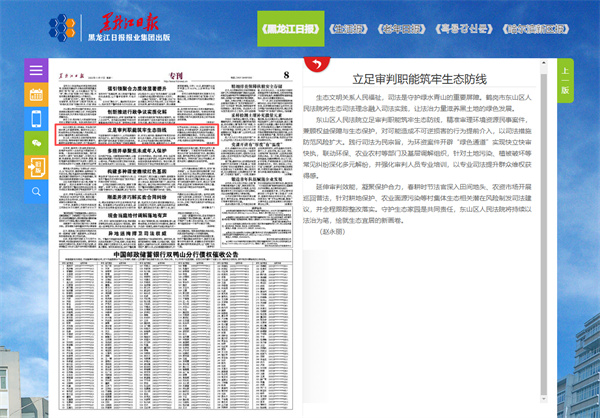This screenshot has height=418, width=600.
Task: Open the Korean-language newspaper tab
Action: click(x=464, y=30)
